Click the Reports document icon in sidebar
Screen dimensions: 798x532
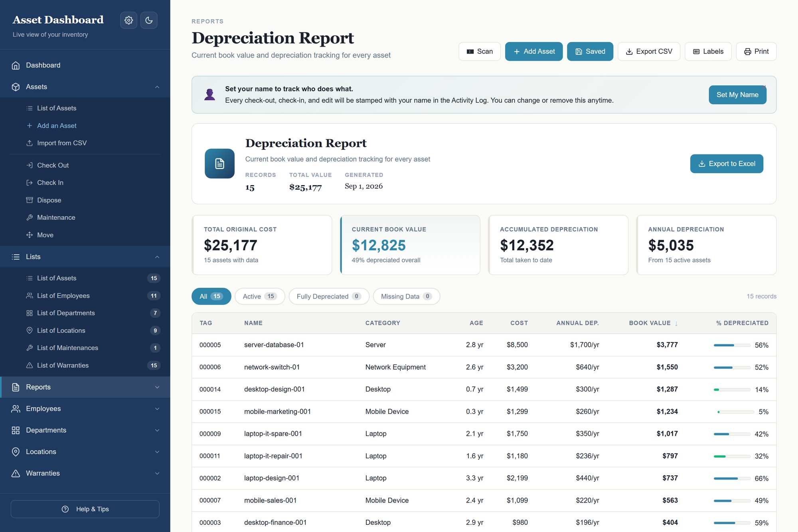point(16,387)
